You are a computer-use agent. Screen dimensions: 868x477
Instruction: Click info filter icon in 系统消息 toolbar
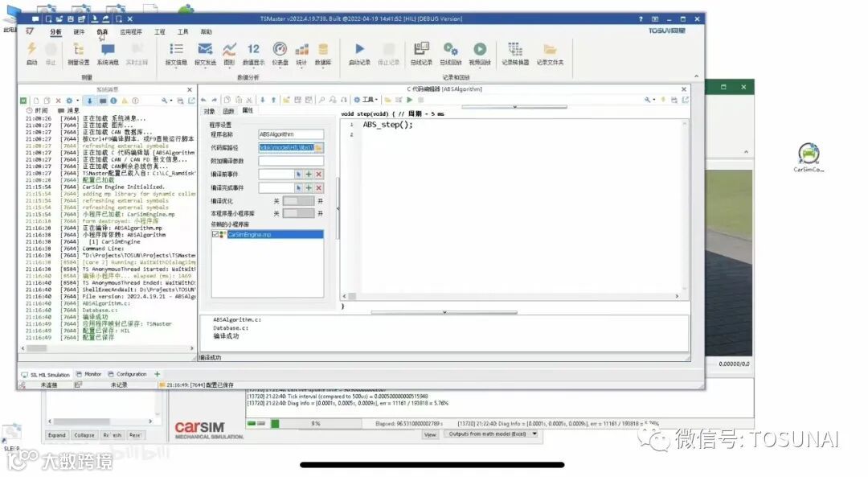(113, 101)
